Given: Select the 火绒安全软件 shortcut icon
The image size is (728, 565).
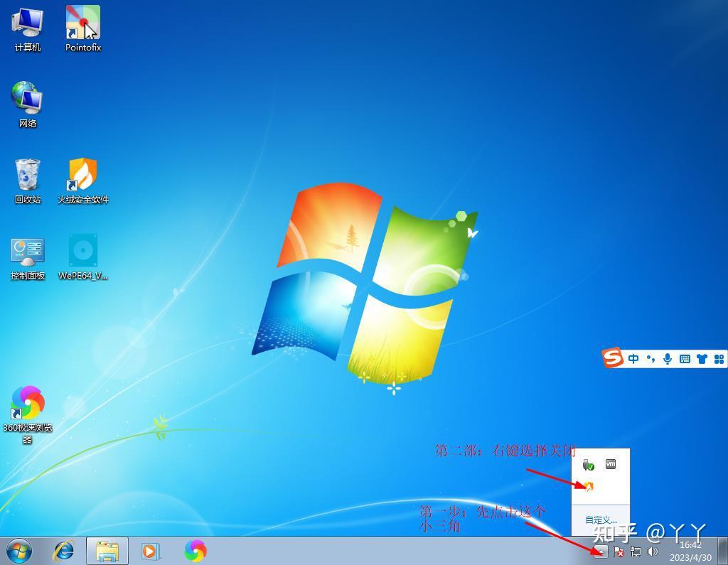Looking at the screenshot, I should click(83, 181).
